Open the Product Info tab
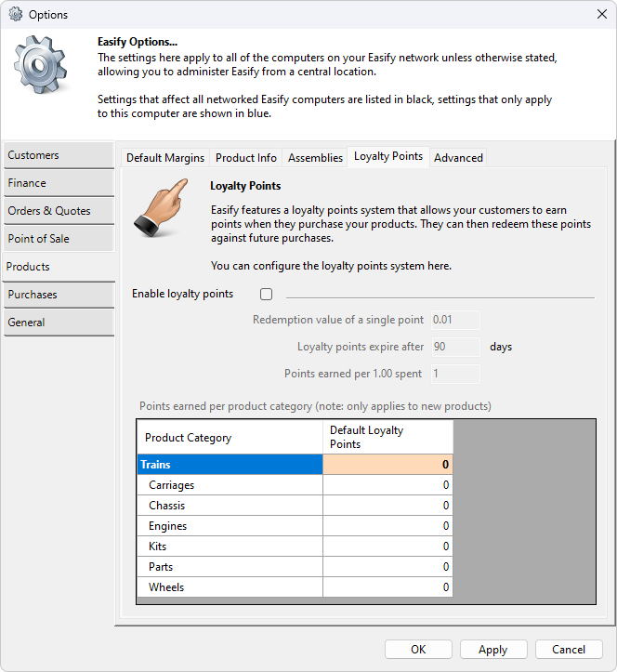This screenshot has height=672, width=617. click(246, 158)
